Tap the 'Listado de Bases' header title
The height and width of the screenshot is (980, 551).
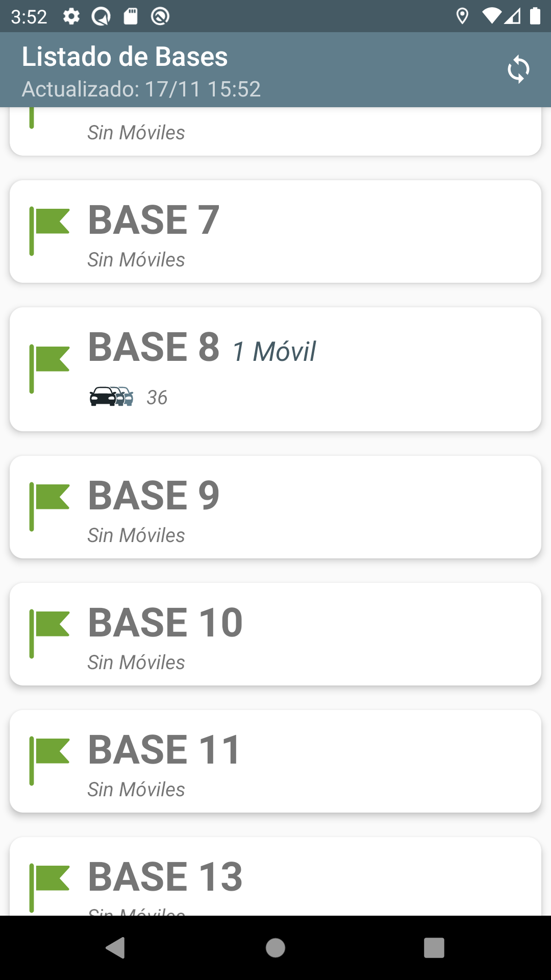(125, 56)
